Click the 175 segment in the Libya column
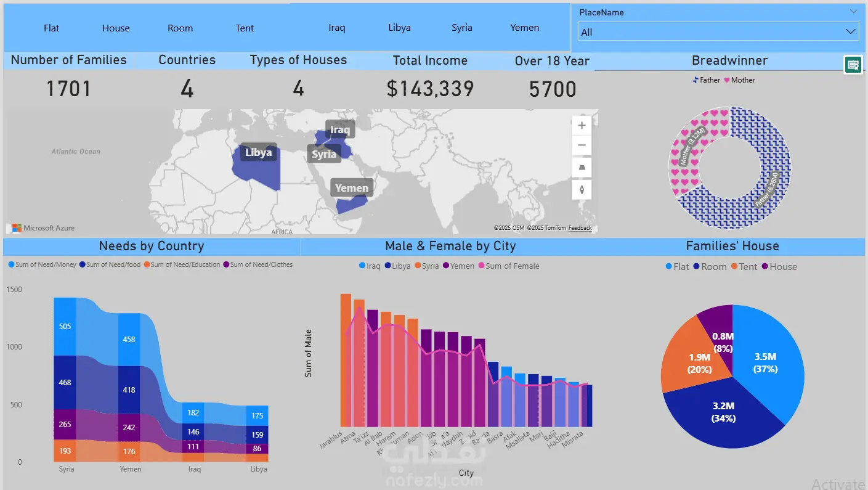868x490 pixels. click(x=258, y=415)
